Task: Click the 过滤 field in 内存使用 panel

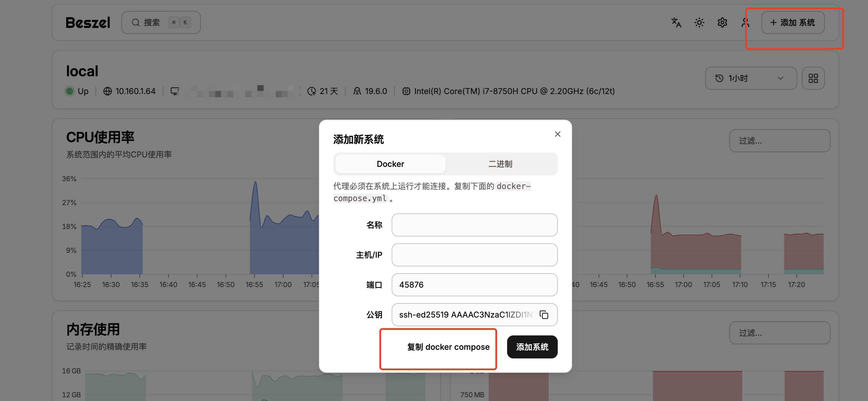Action: point(780,333)
